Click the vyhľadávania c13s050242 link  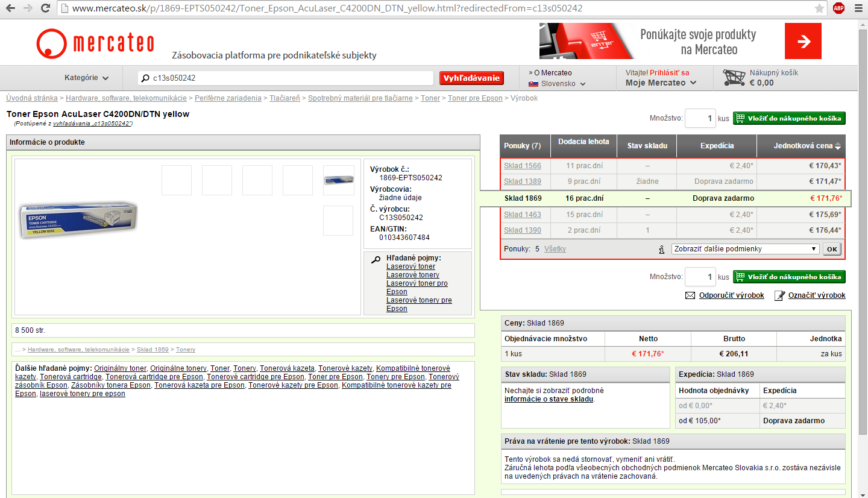point(92,123)
